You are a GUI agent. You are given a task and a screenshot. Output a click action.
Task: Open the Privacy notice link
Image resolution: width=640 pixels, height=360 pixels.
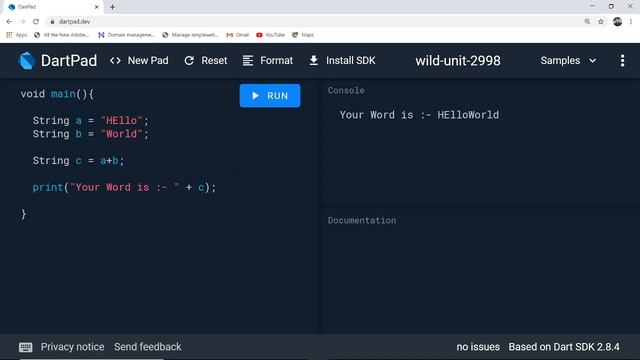pos(72,347)
